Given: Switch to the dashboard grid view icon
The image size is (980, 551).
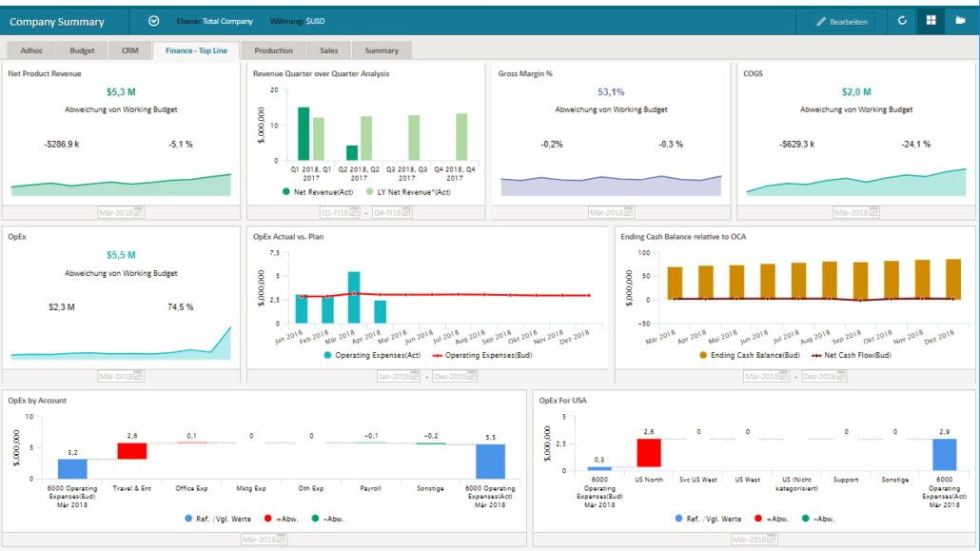Looking at the screenshot, I should (x=931, y=21).
